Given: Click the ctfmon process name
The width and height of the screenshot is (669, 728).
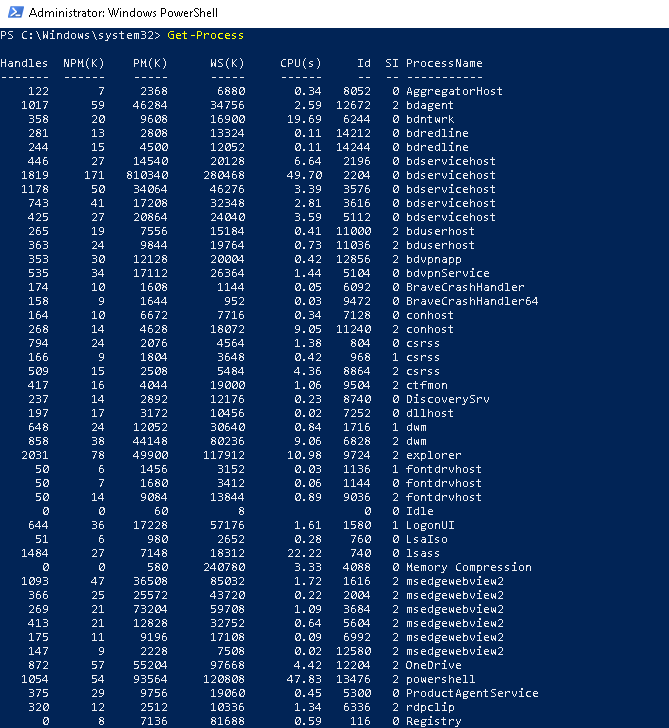Looking at the screenshot, I should pyautogui.click(x=427, y=385).
